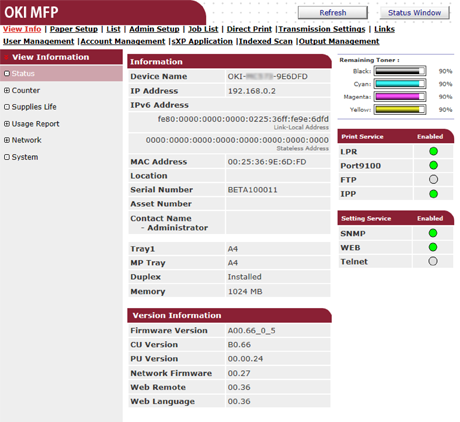Click the Cyan toner level bar
Viewport: 460px width, 422px height.
coord(400,84)
